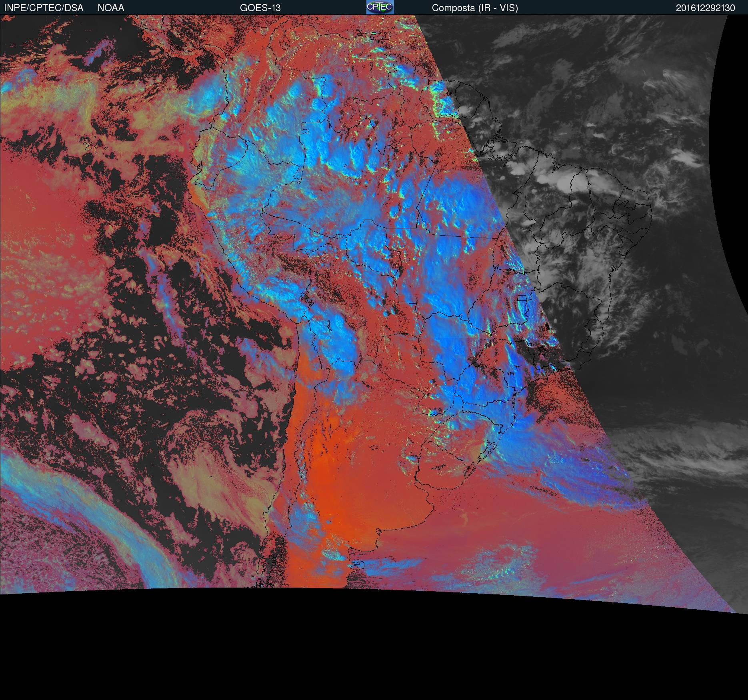
Task: Click the small Federal District rectangle in Brazil
Action: [522, 298]
